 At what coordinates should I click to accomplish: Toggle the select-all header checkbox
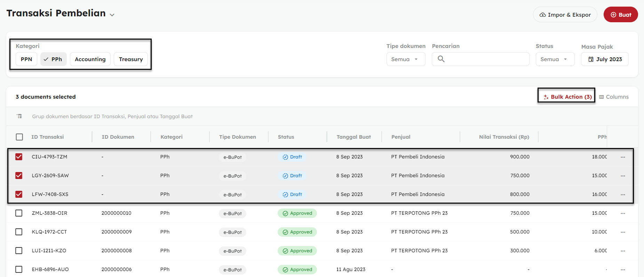click(19, 137)
